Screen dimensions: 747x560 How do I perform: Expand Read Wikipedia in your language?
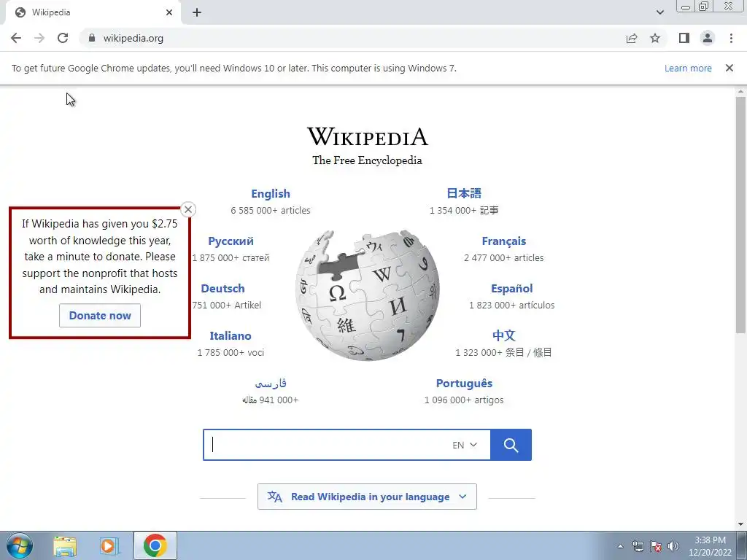[x=368, y=497]
